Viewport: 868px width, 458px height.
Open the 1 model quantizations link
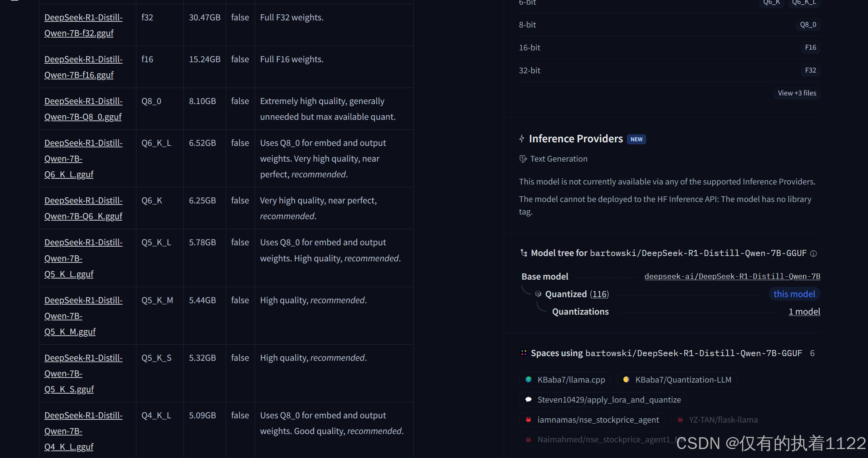(x=804, y=312)
